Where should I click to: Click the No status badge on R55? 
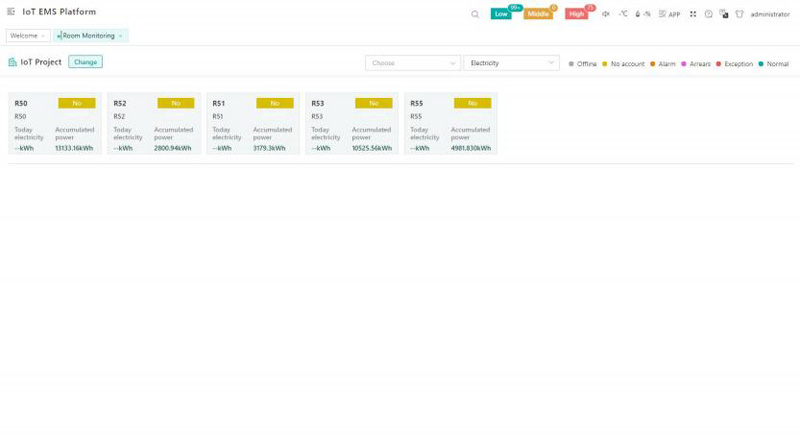472,103
